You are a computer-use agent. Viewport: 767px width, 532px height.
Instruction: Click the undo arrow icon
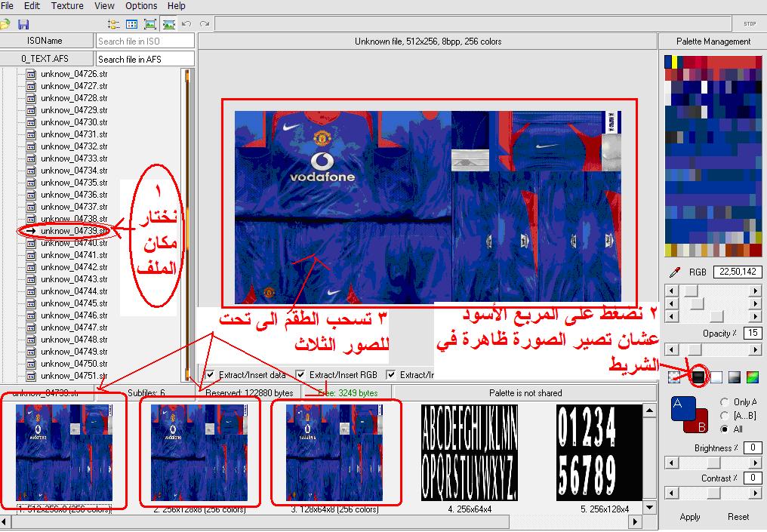[x=186, y=25]
